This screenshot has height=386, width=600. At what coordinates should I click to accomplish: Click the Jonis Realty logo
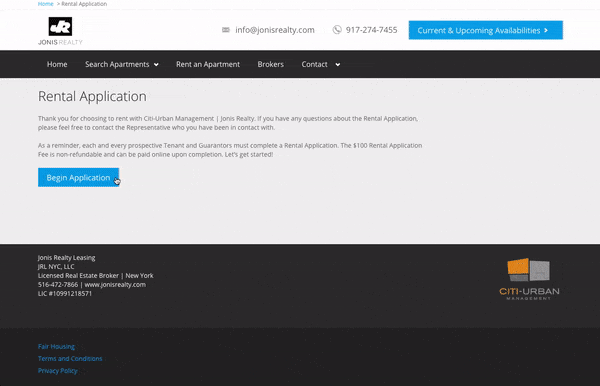pyautogui.click(x=60, y=31)
